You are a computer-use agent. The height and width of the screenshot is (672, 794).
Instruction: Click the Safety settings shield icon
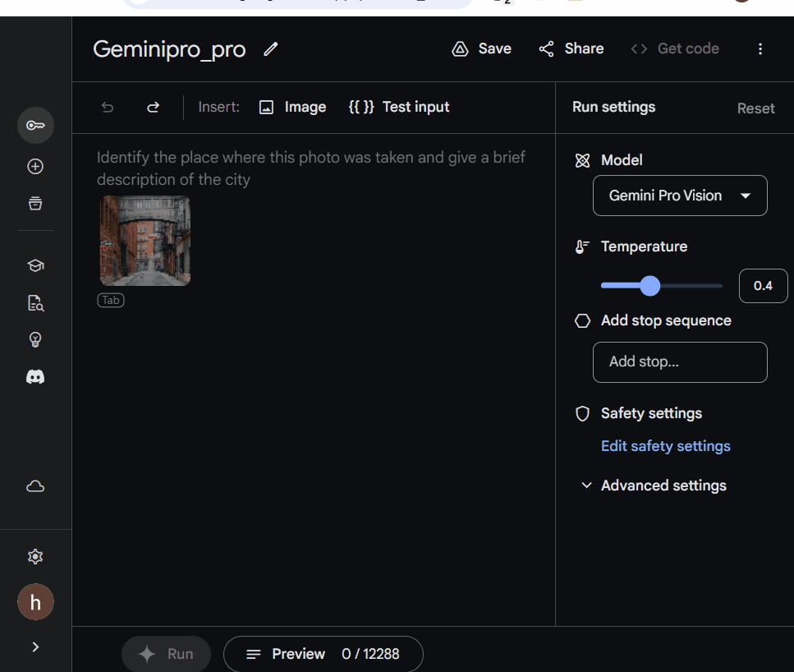[582, 413]
